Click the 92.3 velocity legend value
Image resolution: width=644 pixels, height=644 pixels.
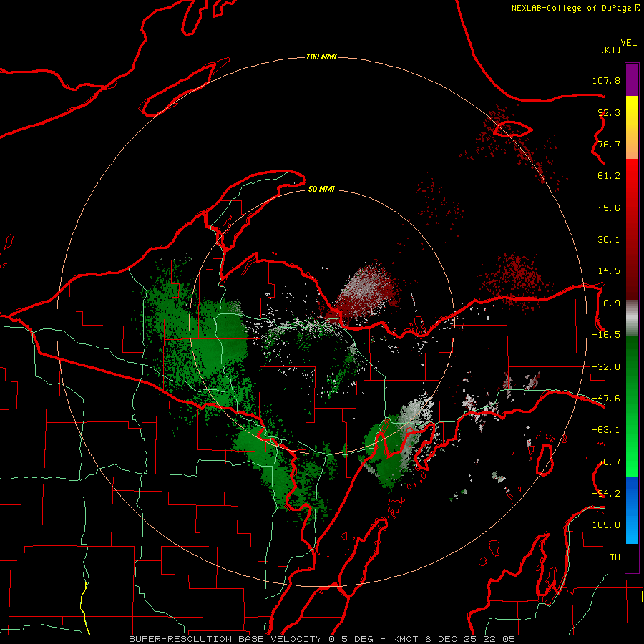click(x=609, y=112)
